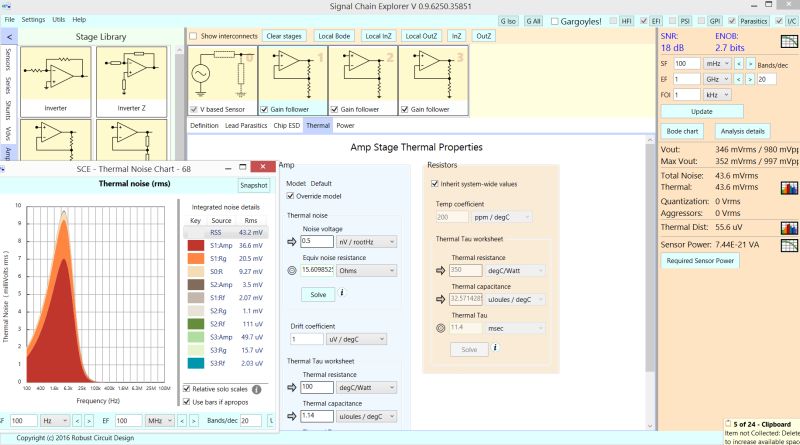
Task: Open the Settings menu
Action: (x=33, y=19)
